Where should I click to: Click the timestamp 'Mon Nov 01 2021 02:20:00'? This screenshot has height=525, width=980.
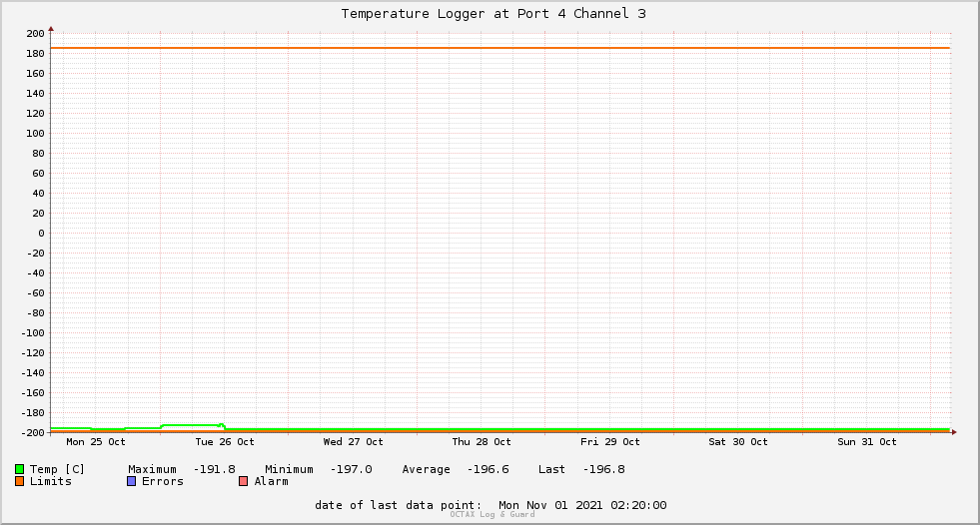tap(582, 505)
